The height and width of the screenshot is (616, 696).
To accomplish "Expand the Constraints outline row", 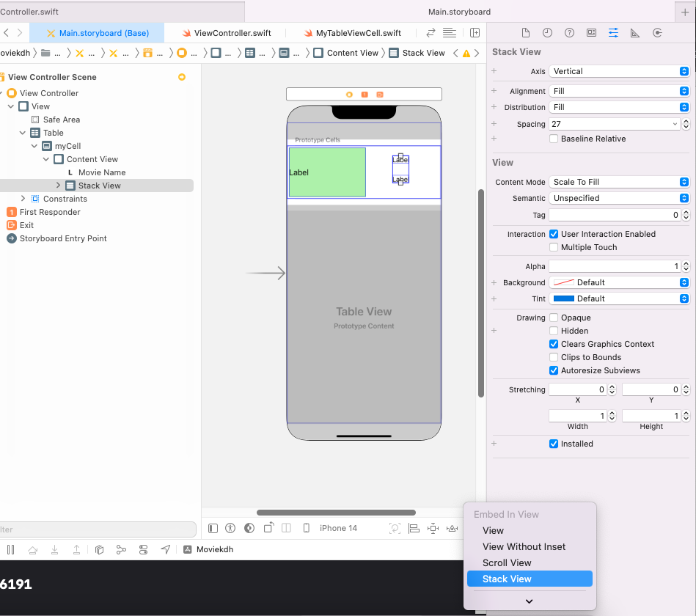I will click(x=23, y=199).
